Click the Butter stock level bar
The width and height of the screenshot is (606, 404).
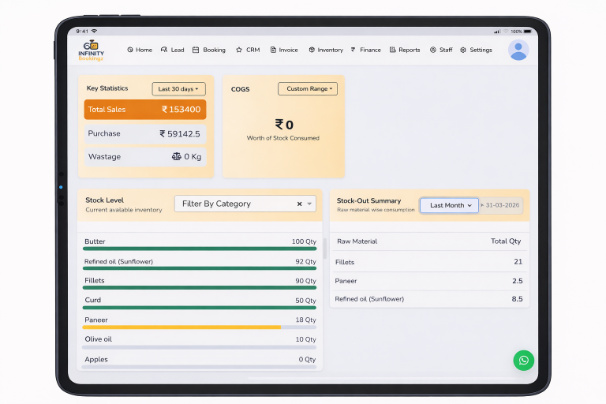coord(200,249)
